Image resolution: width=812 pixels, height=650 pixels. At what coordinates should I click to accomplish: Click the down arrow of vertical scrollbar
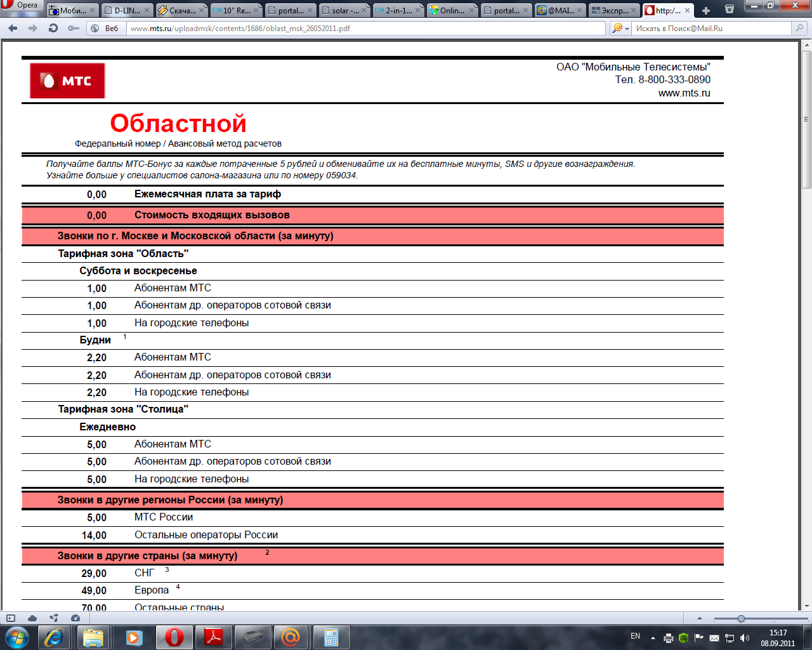pyautogui.click(x=807, y=606)
